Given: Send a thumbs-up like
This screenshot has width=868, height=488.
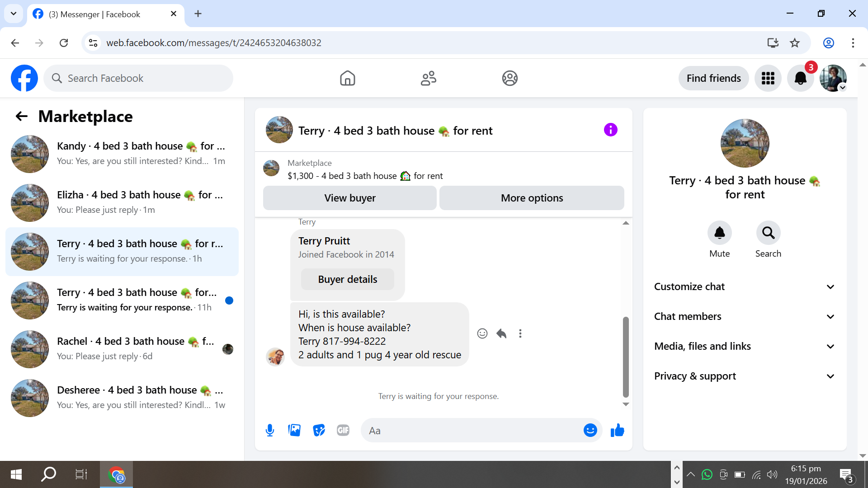Looking at the screenshot, I should pyautogui.click(x=617, y=430).
